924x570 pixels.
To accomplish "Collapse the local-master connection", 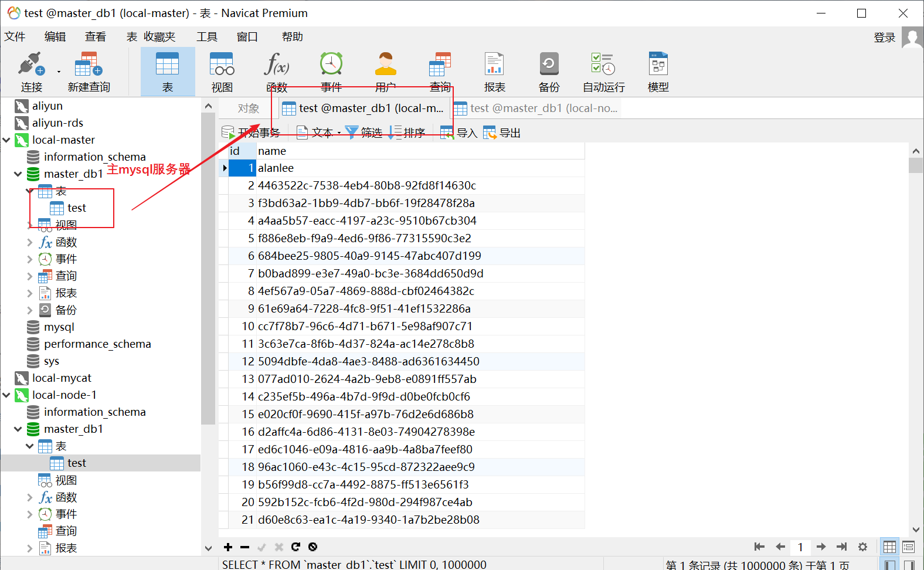I will [6, 140].
